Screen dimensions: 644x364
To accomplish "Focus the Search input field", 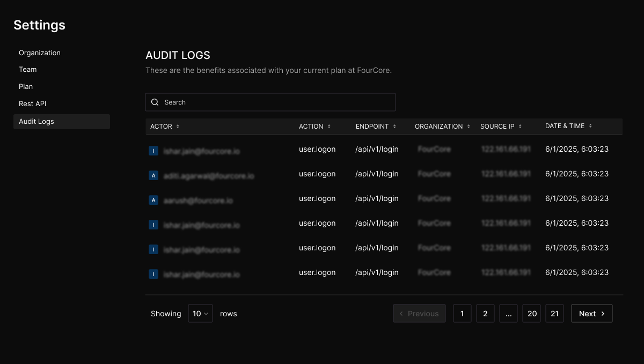I will 270,102.
